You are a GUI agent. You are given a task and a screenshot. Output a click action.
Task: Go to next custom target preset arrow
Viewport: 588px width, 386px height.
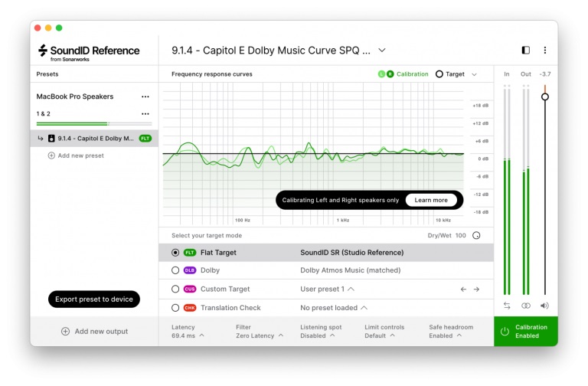pos(476,289)
